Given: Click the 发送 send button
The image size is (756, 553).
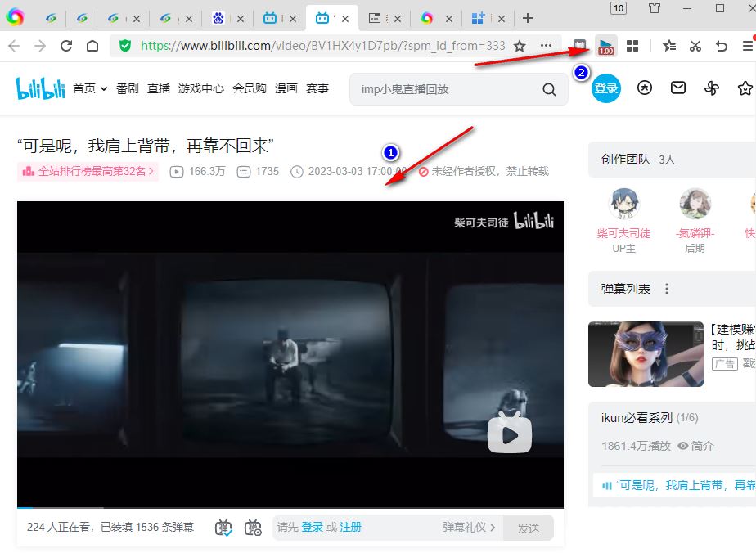Looking at the screenshot, I should pos(528,528).
